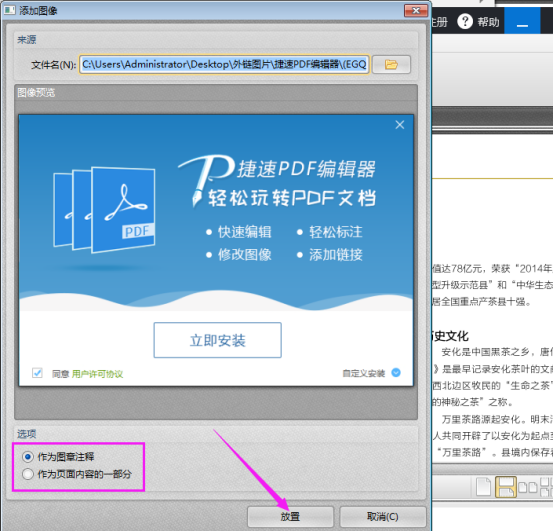Click the 放置 button
The width and height of the screenshot is (554, 531).
[x=290, y=517]
